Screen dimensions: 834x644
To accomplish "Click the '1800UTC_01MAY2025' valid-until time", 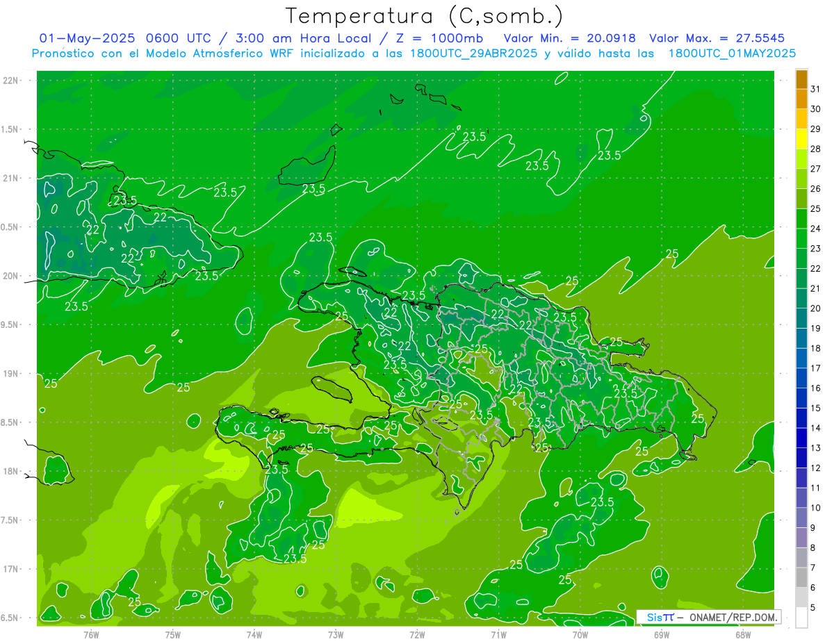I will [x=732, y=53].
